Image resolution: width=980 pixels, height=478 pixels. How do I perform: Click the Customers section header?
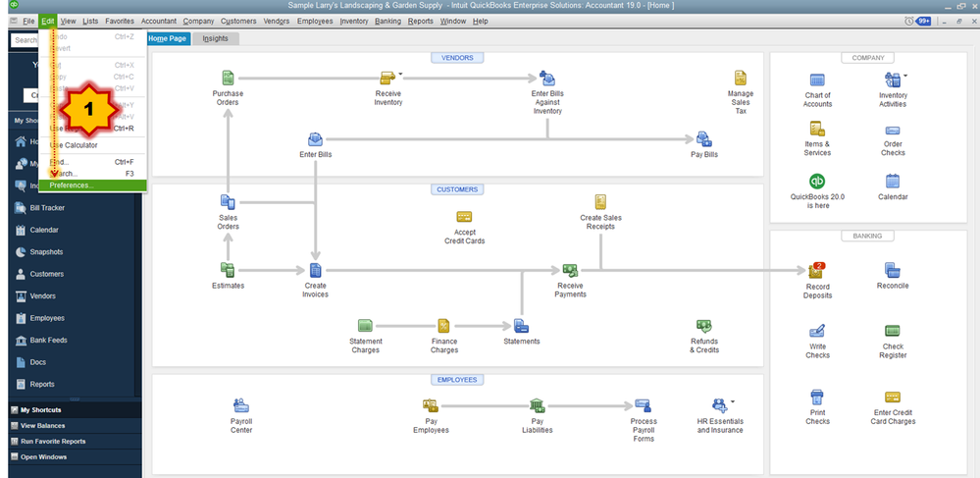point(457,189)
